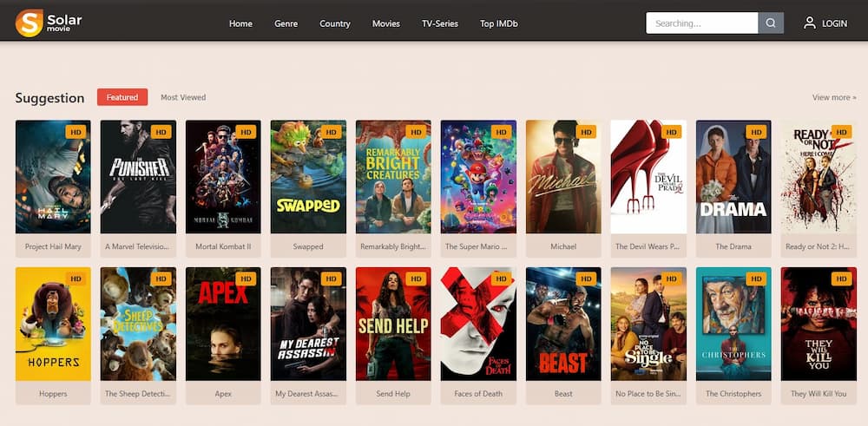Open the Project Hail Mary poster
This screenshot has width=868, height=426.
[53, 176]
